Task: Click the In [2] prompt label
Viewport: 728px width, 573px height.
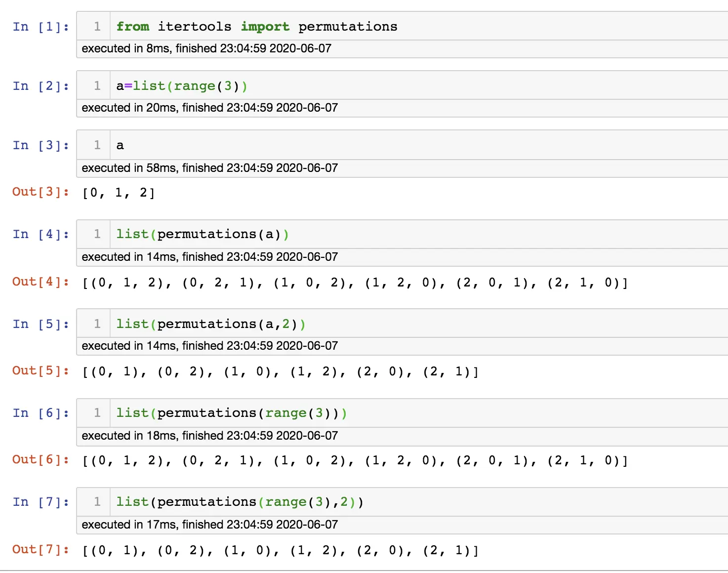Action: tap(41, 86)
